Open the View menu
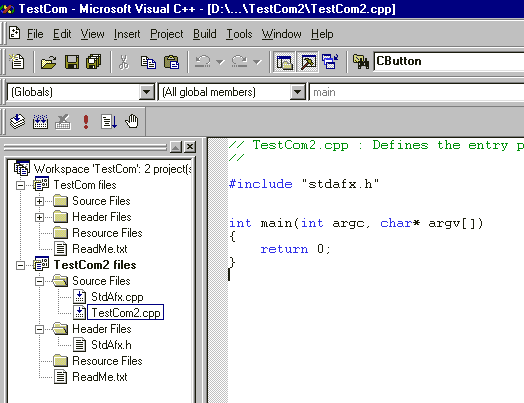 coord(93,34)
